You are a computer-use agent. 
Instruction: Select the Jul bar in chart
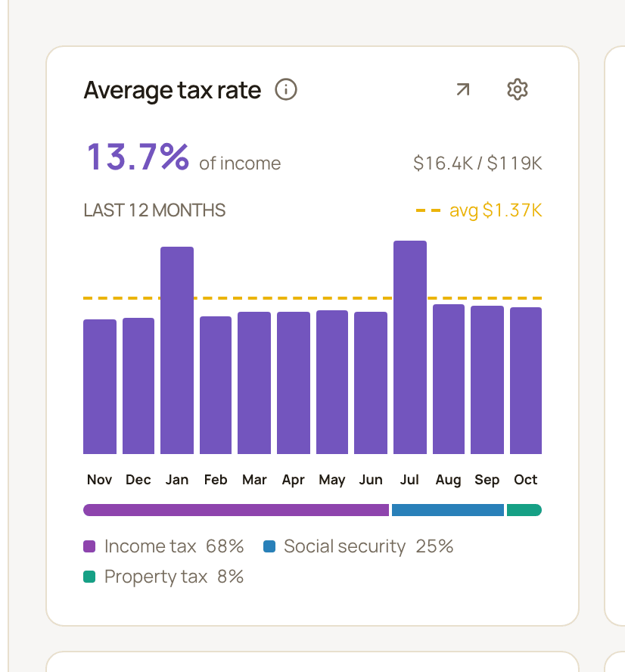point(410,347)
